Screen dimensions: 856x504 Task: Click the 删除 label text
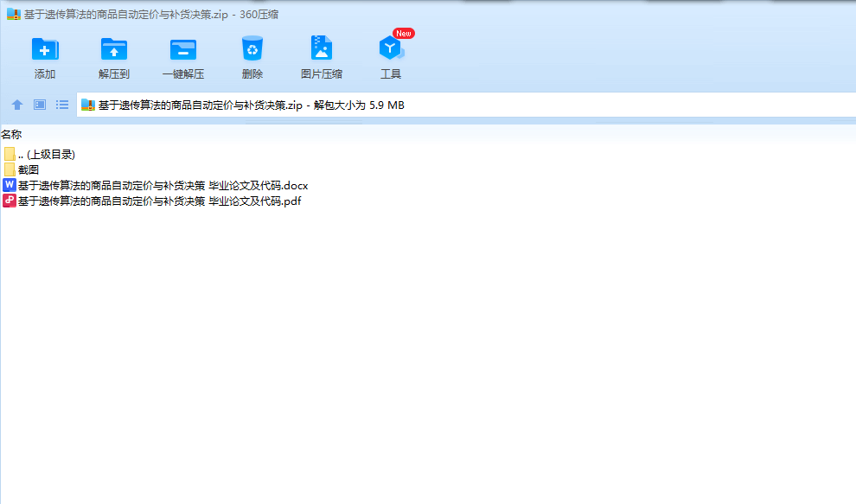pyautogui.click(x=252, y=74)
